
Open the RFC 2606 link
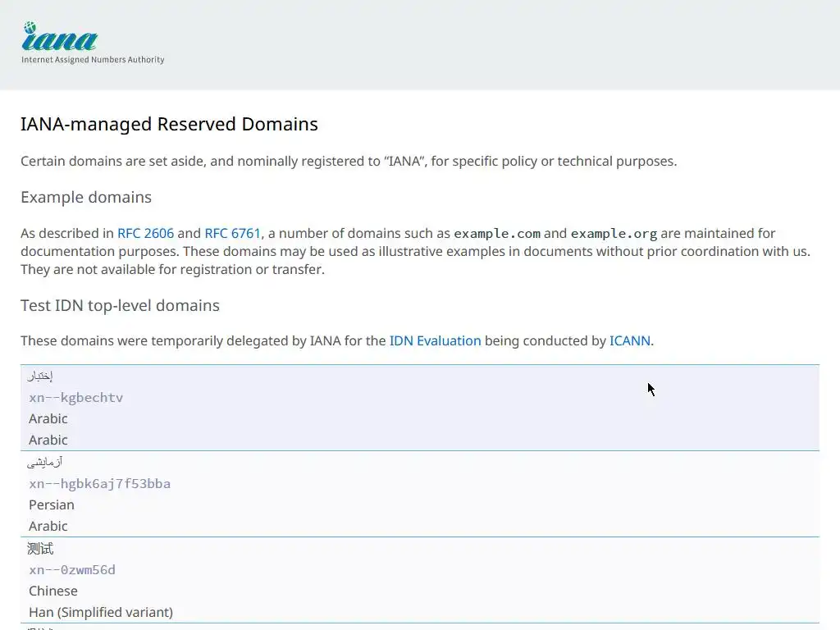pos(145,233)
